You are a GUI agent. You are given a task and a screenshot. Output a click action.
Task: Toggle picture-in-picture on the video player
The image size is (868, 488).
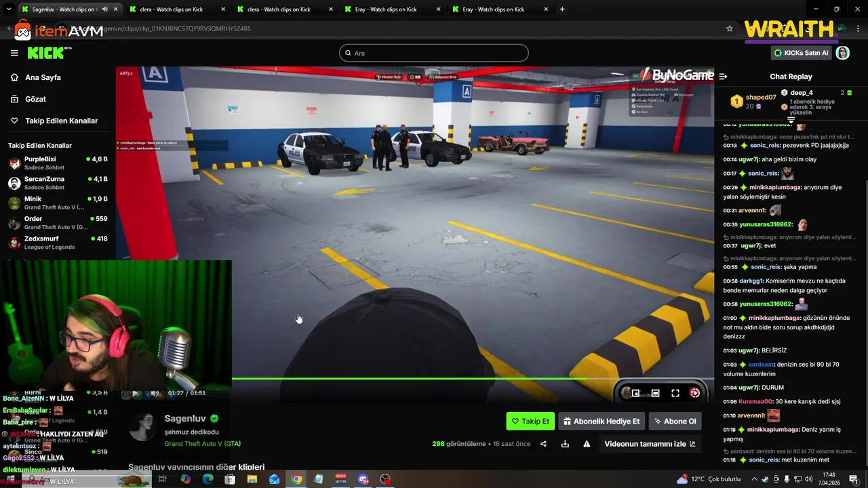coord(635,393)
